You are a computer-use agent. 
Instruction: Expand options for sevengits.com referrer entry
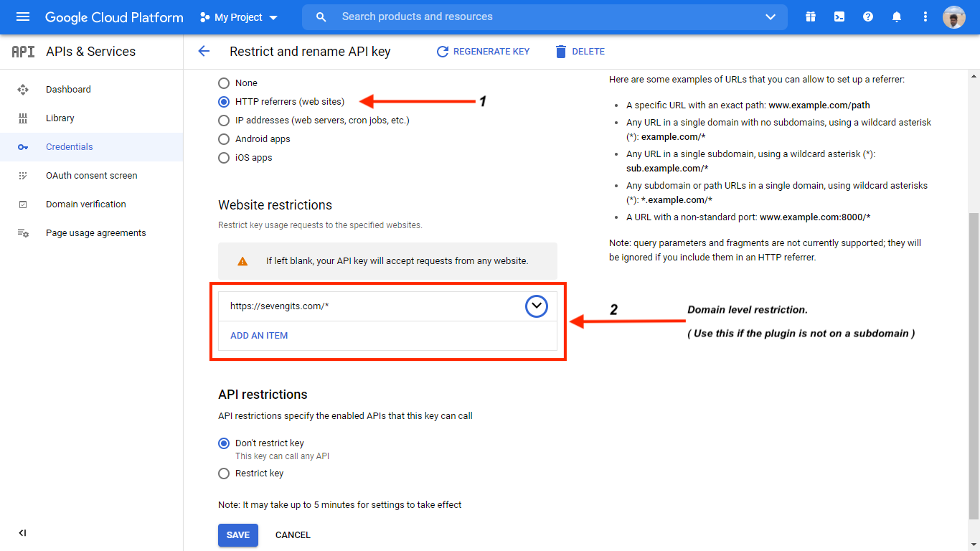(536, 306)
